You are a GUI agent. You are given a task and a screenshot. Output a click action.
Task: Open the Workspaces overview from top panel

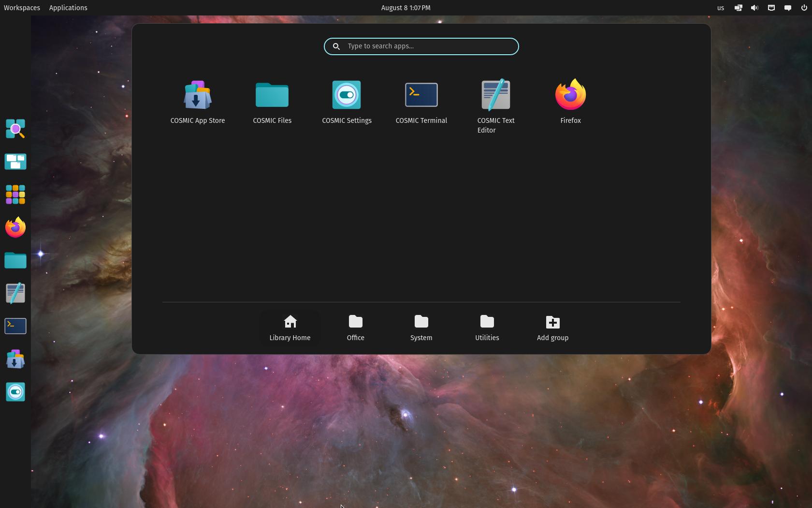pos(22,8)
